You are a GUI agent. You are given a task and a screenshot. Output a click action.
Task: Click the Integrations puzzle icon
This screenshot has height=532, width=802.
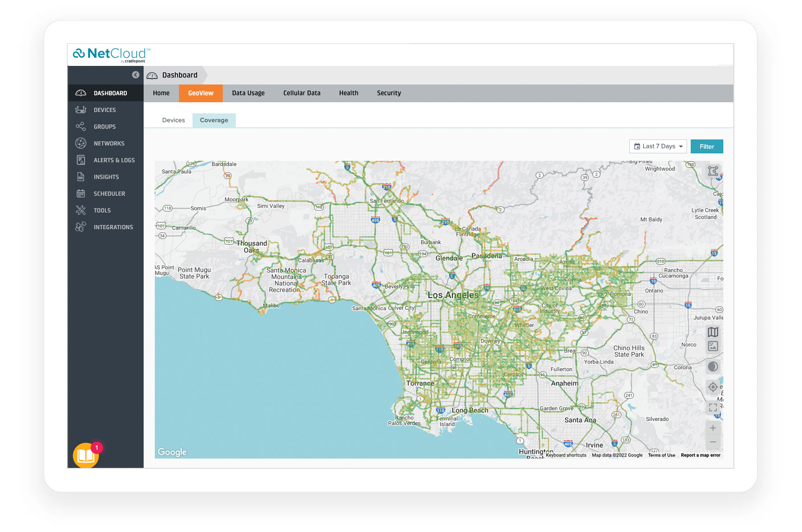click(81, 227)
